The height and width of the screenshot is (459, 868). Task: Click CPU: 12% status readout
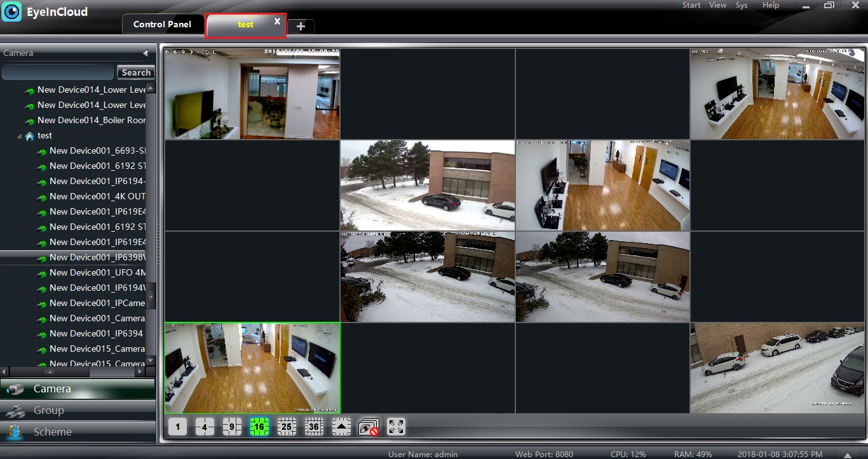628,454
